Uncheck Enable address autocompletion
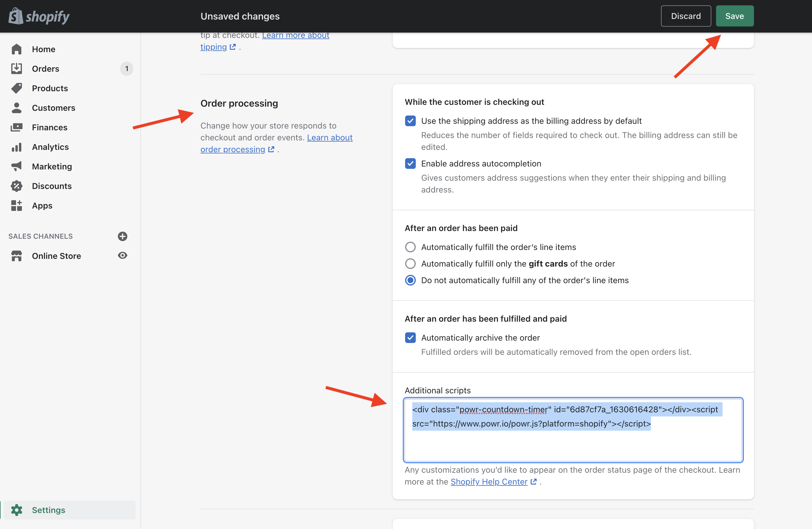Viewport: 812px width, 529px height. (x=410, y=163)
